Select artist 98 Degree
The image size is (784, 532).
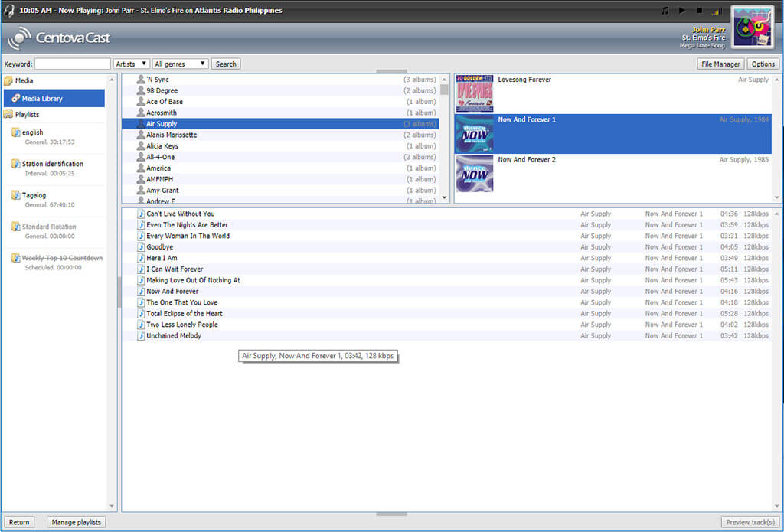280,90
